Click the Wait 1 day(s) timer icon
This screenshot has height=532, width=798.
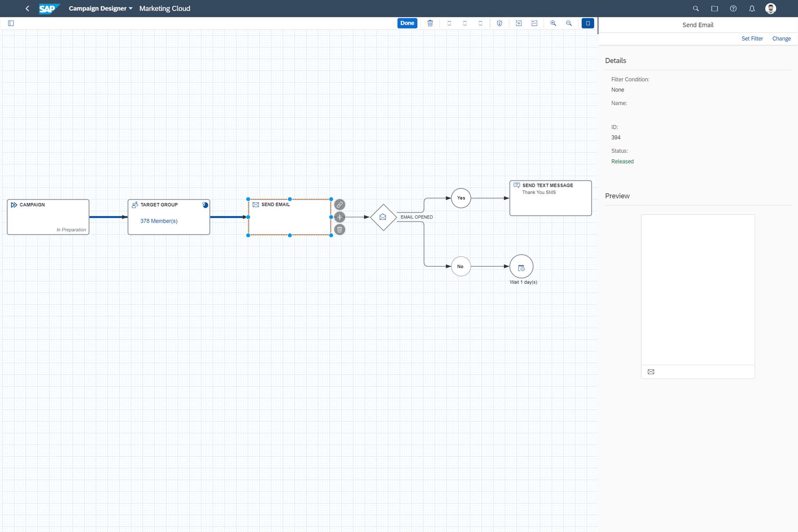click(x=521, y=267)
